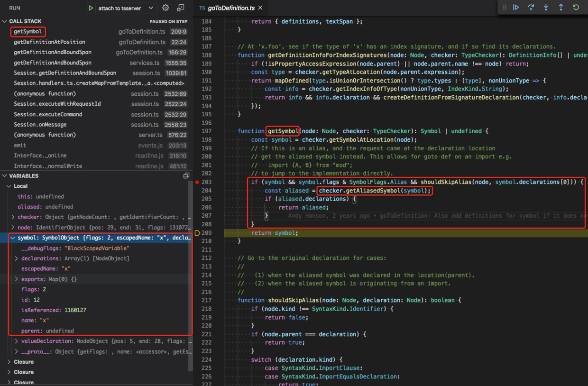
Task: Open launch.json via the gear icon
Action: pyautogui.click(x=165, y=8)
